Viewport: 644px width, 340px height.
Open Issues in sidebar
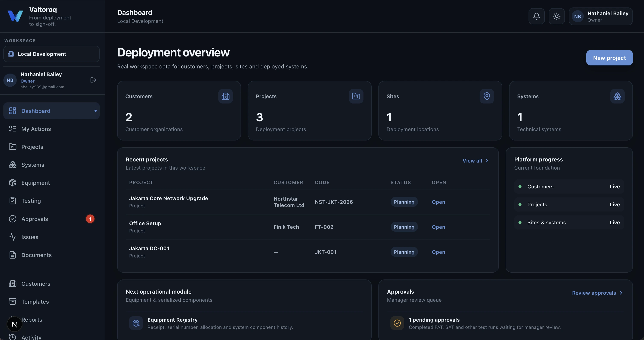[x=52, y=237]
